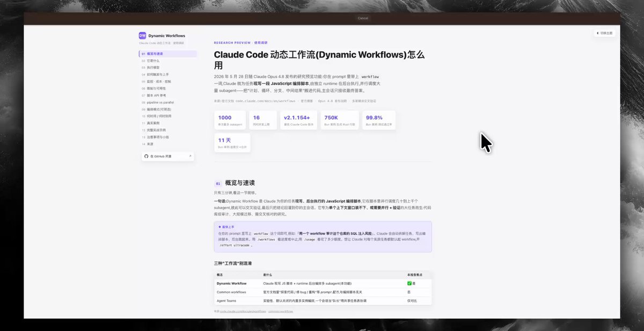The height and width of the screenshot is (331, 644).
Task: Click the v2.1.154+ version stat card
Action: (299, 120)
